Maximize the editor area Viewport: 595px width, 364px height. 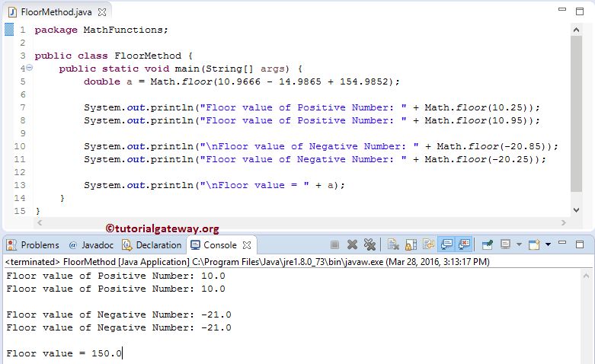click(x=580, y=11)
